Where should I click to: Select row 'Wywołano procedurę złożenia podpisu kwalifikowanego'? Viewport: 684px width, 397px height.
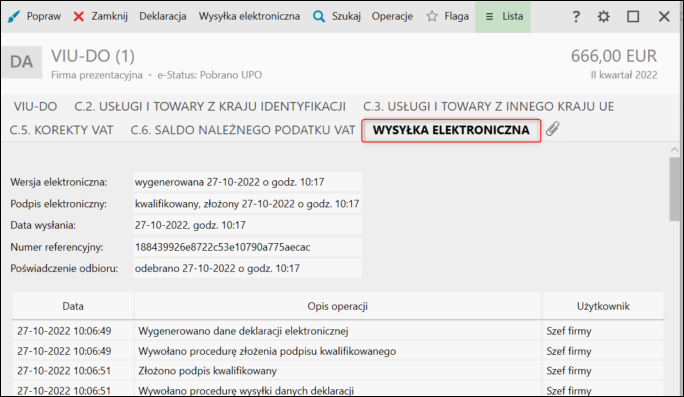pyautogui.click(x=338, y=351)
